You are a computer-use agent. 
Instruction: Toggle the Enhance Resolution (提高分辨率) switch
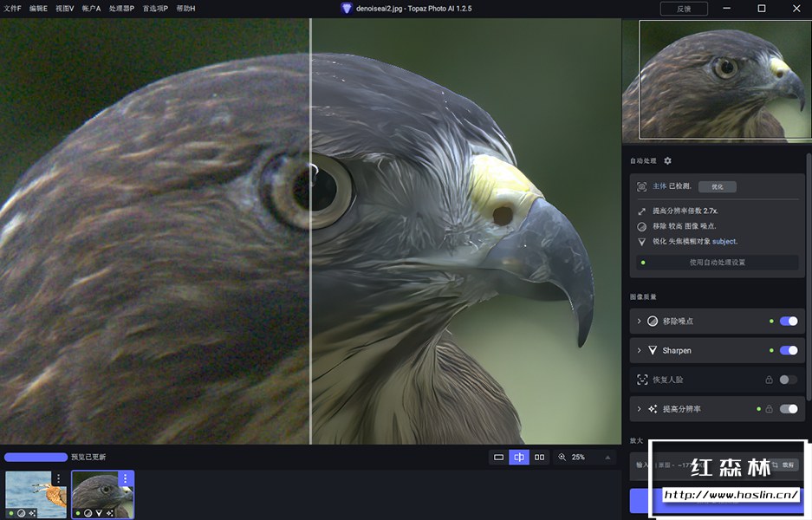click(x=789, y=409)
